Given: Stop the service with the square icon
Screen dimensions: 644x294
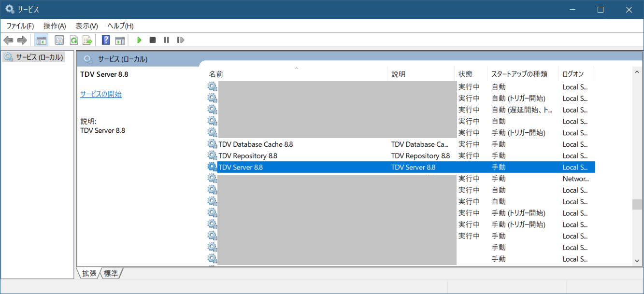Looking at the screenshot, I should 153,40.
